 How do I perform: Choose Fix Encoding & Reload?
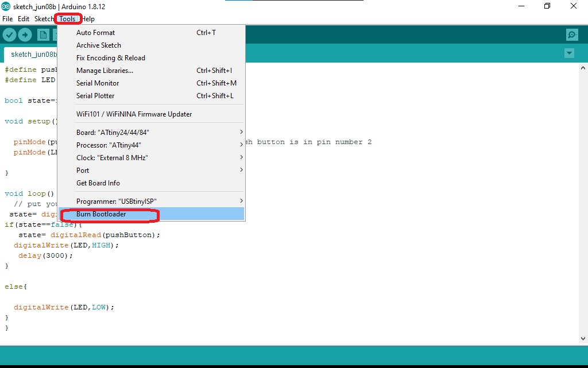(x=152, y=58)
